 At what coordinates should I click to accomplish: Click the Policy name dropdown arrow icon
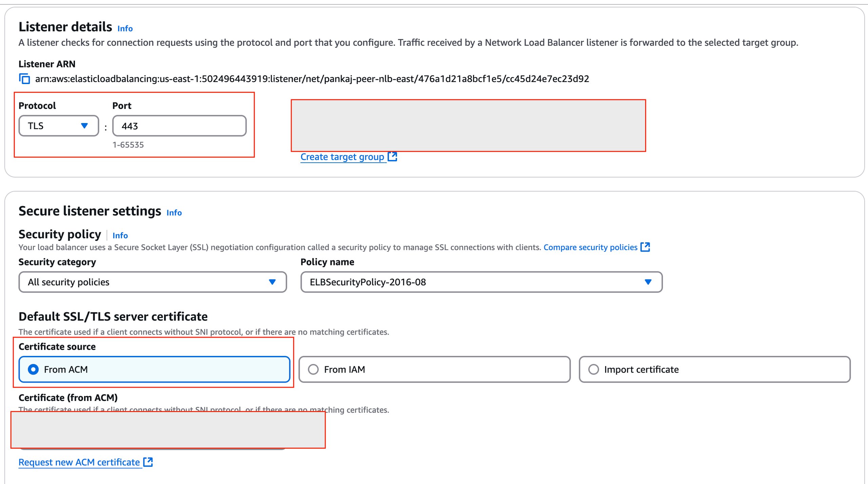tap(648, 282)
